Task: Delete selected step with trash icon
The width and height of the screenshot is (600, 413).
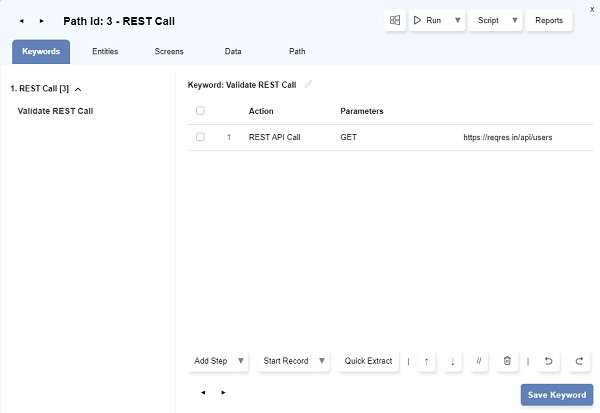Action: click(507, 361)
